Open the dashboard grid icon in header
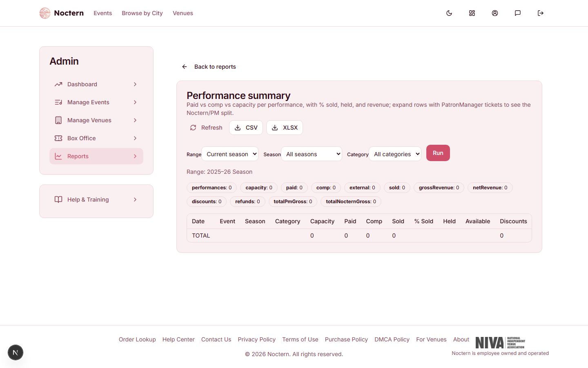The height and width of the screenshot is (368, 588). click(472, 13)
